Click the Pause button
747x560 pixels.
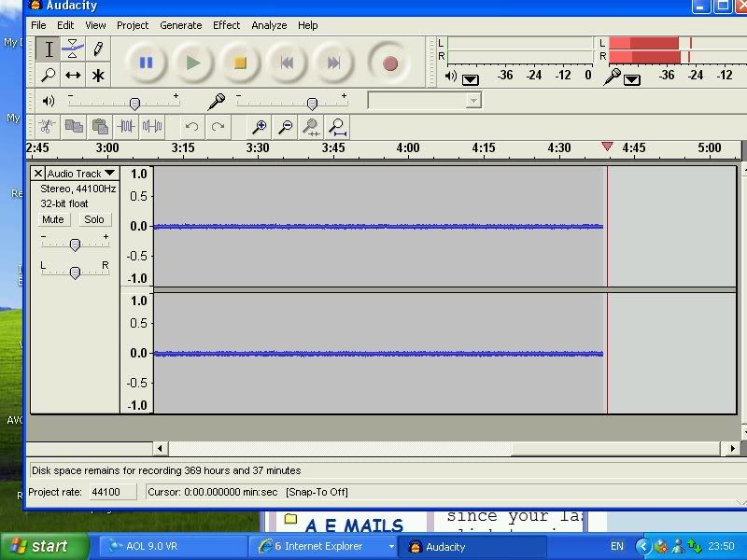(147, 63)
